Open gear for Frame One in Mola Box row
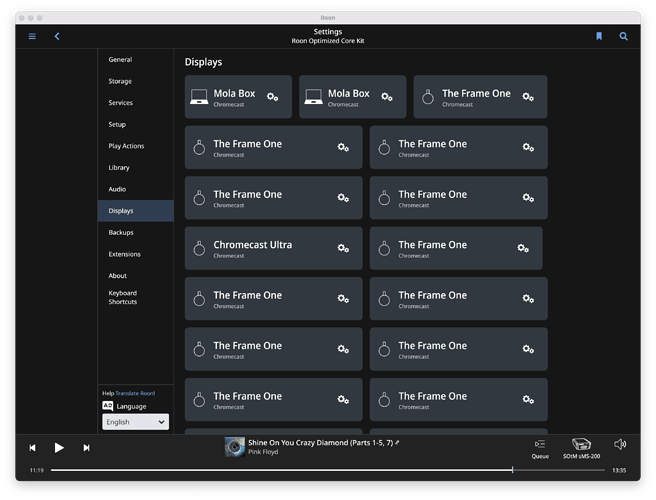Viewport: 656px width, 500px height. pyautogui.click(x=528, y=97)
